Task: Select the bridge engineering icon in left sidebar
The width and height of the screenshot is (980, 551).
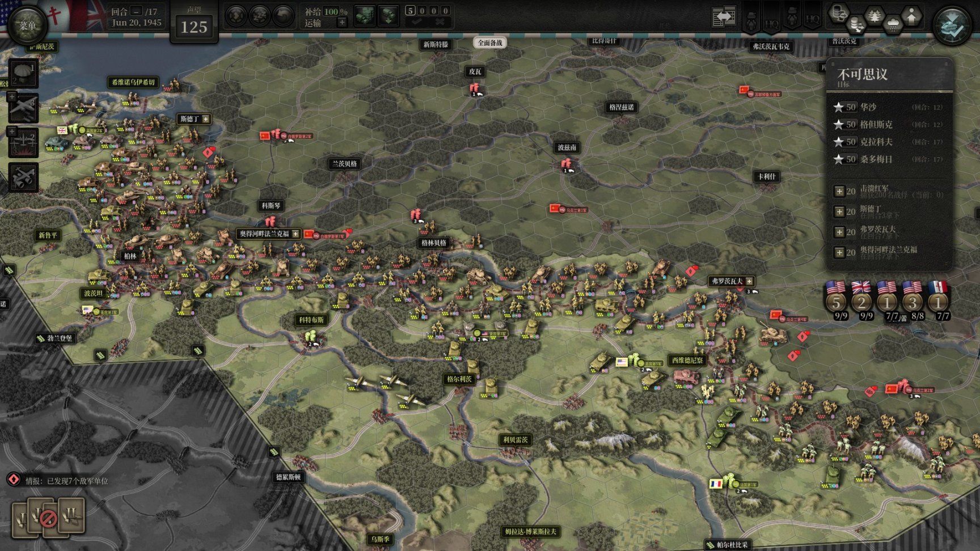Action: coord(23,143)
